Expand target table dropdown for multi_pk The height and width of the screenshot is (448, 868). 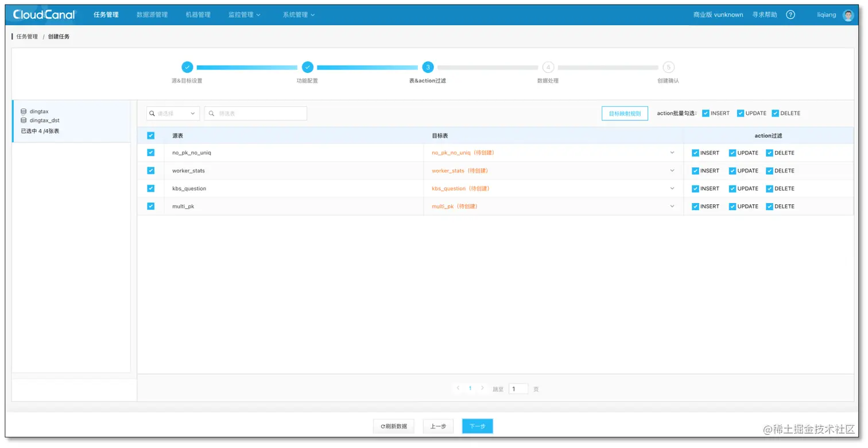coord(672,206)
